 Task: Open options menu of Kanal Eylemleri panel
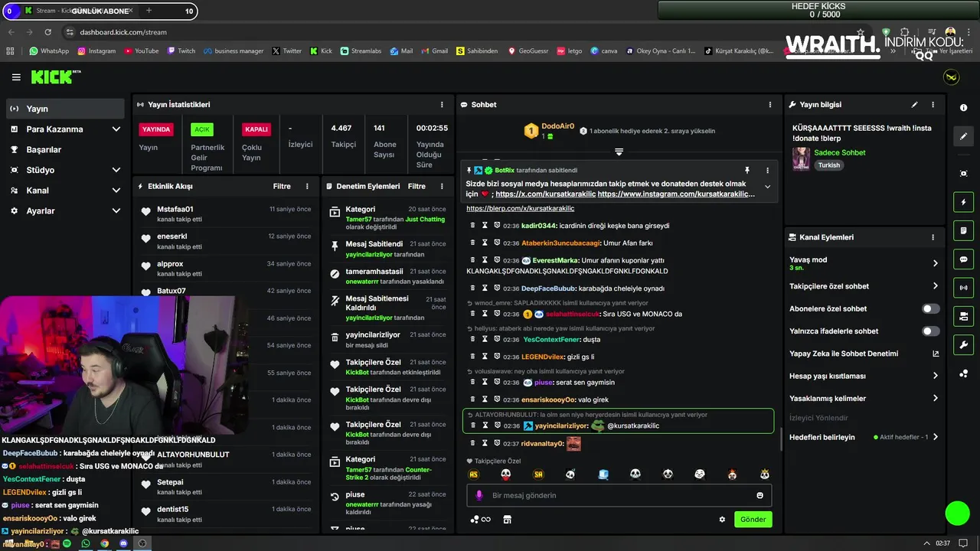(933, 237)
